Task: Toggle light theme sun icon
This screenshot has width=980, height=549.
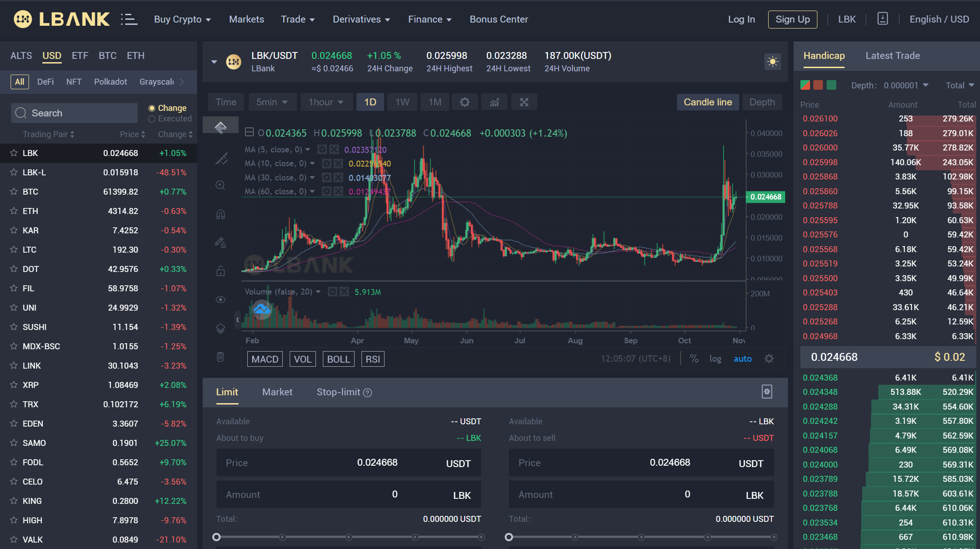Action: point(773,61)
